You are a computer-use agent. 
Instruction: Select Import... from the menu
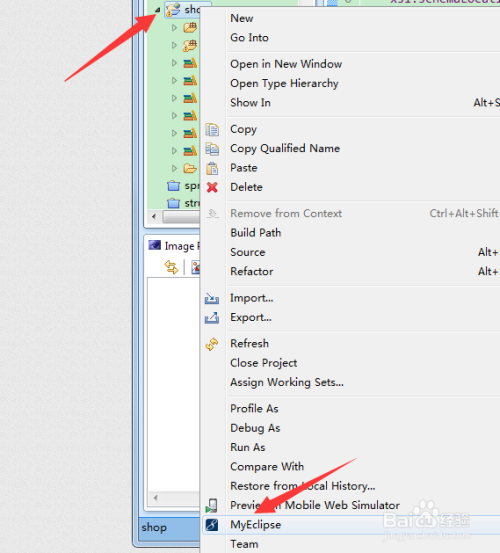click(252, 298)
